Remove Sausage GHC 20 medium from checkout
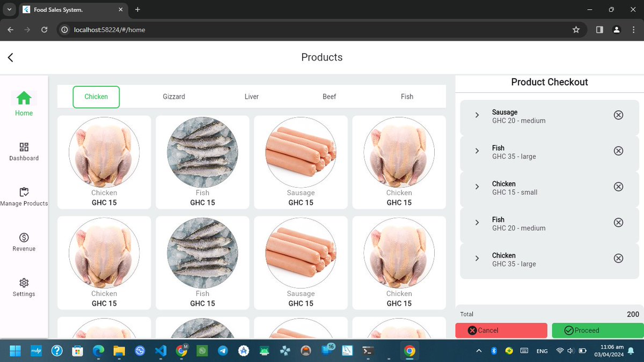This screenshot has width=644, height=362. click(618, 115)
